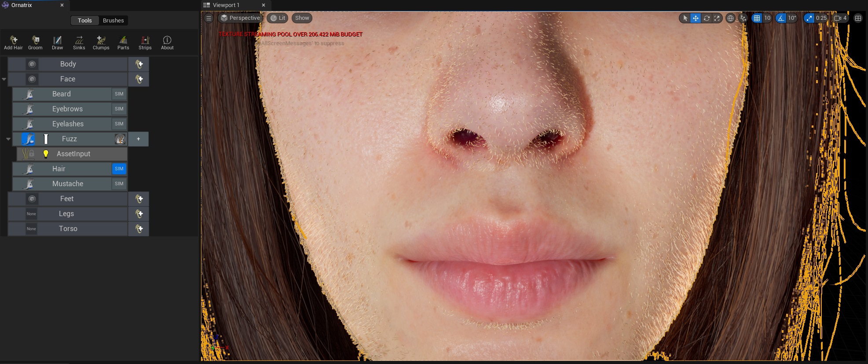Viewport: 868px width, 364px height.
Task: Open the Clumps tool
Action: [x=101, y=43]
